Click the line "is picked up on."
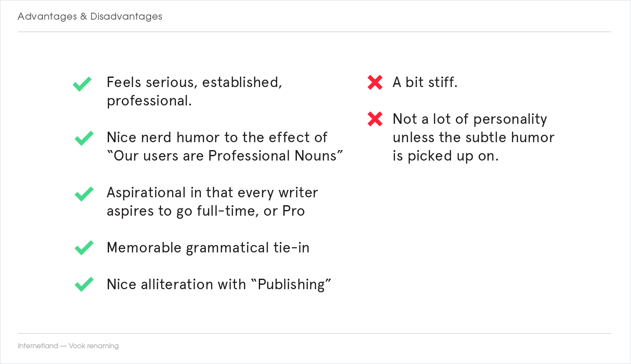631x364 pixels. (445, 156)
